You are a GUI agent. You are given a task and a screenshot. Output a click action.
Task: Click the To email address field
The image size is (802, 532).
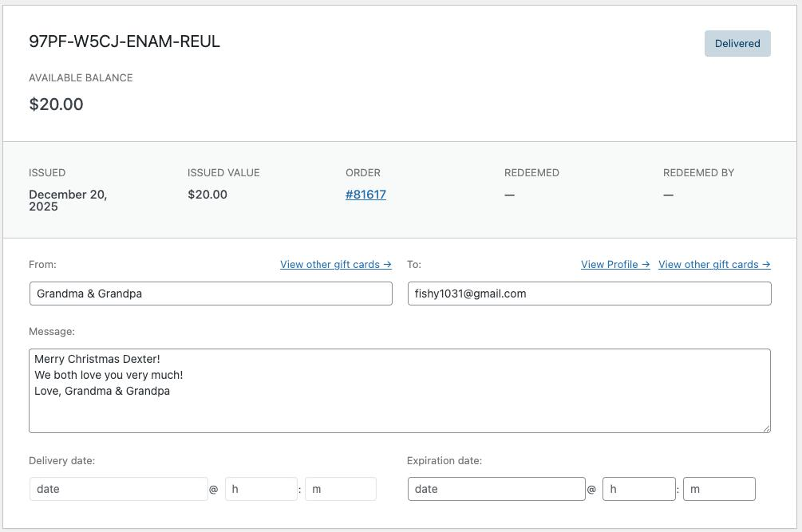(589, 294)
